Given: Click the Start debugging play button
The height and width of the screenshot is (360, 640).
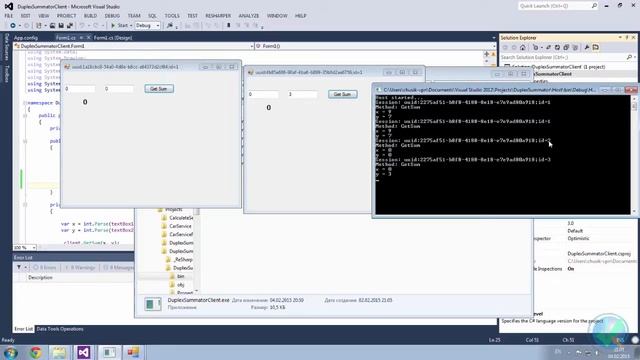Looking at the screenshot, I should tap(113, 25).
